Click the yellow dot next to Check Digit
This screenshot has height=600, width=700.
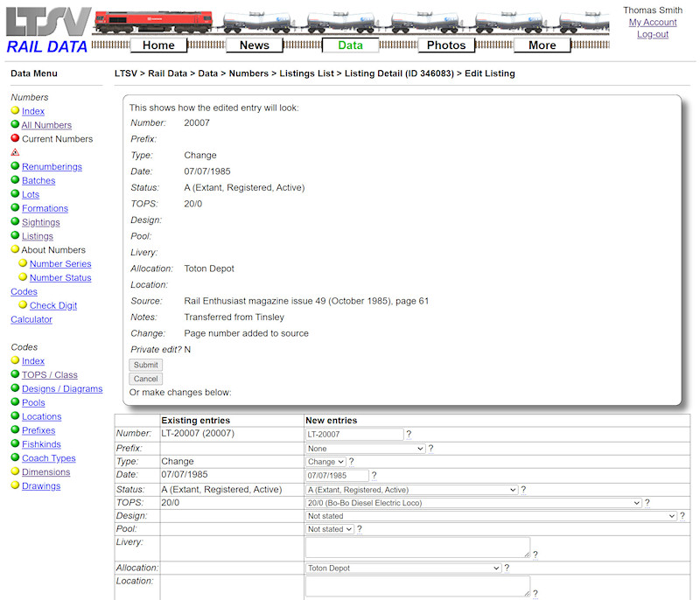point(24,305)
